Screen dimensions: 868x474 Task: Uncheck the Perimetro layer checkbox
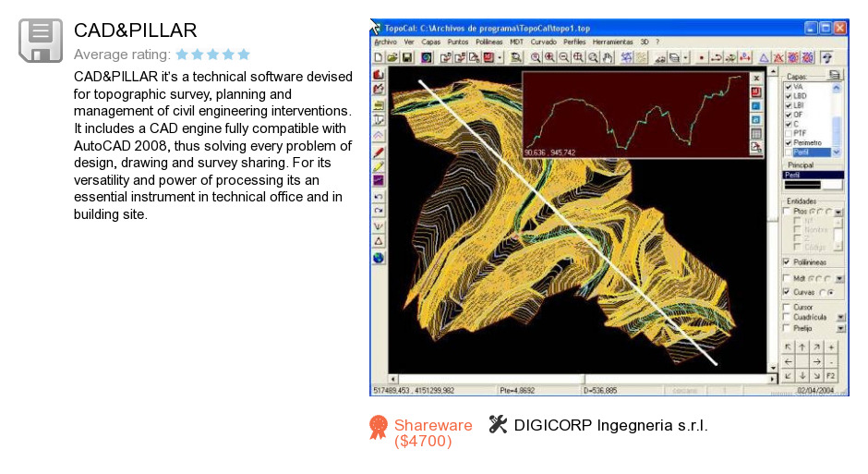click(789, 143)
